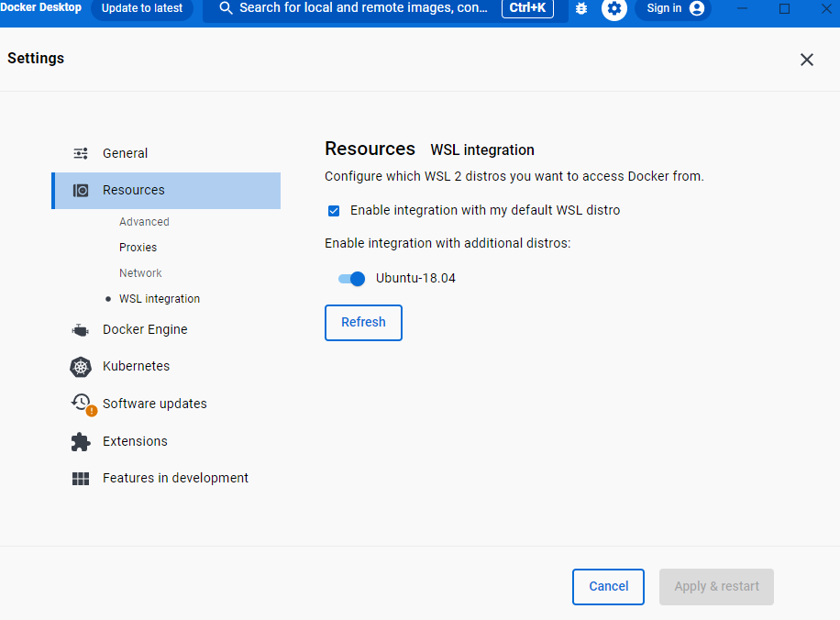840x620 pixels.
Task: Minimize the Docker Desktop window
Action: point(742,8)
